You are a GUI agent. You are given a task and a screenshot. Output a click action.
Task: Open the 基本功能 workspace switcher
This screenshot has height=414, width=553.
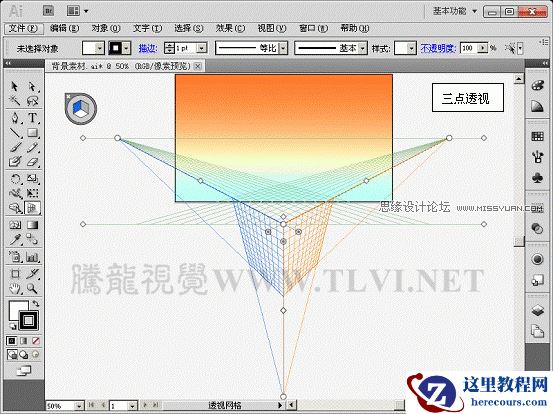click(455, 11)
